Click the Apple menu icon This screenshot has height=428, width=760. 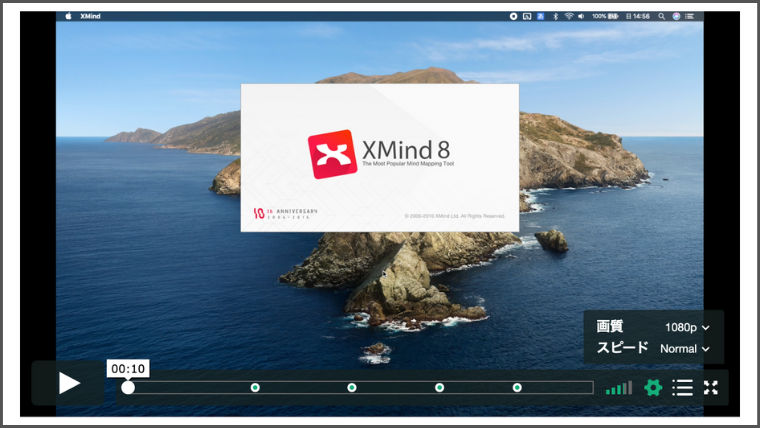[x=68, y=16]
